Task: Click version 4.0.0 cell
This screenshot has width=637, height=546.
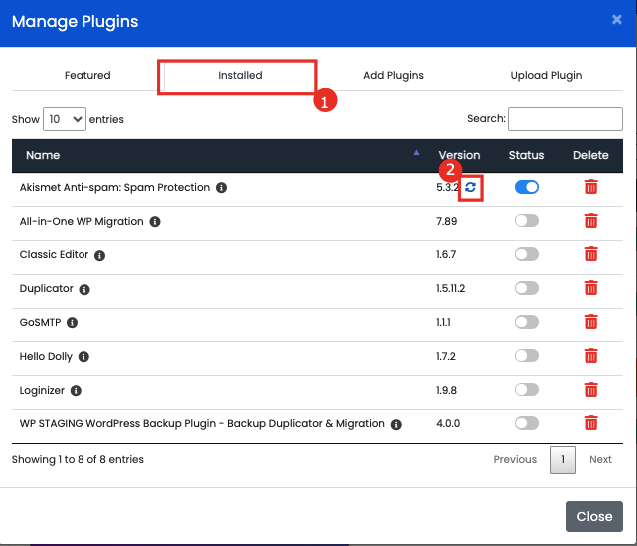Action: (448, 423)
